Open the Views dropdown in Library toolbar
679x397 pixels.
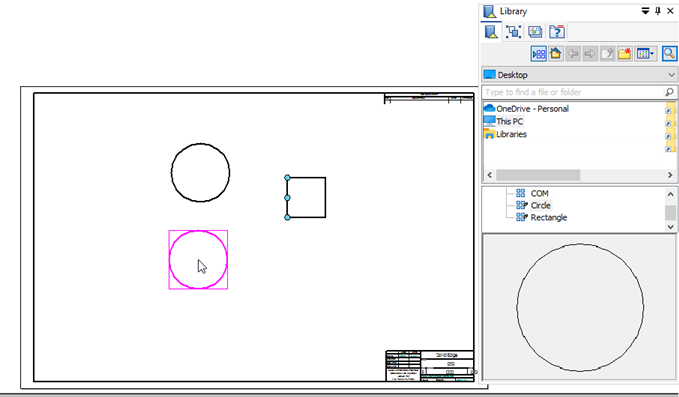(x=646, y=54)
